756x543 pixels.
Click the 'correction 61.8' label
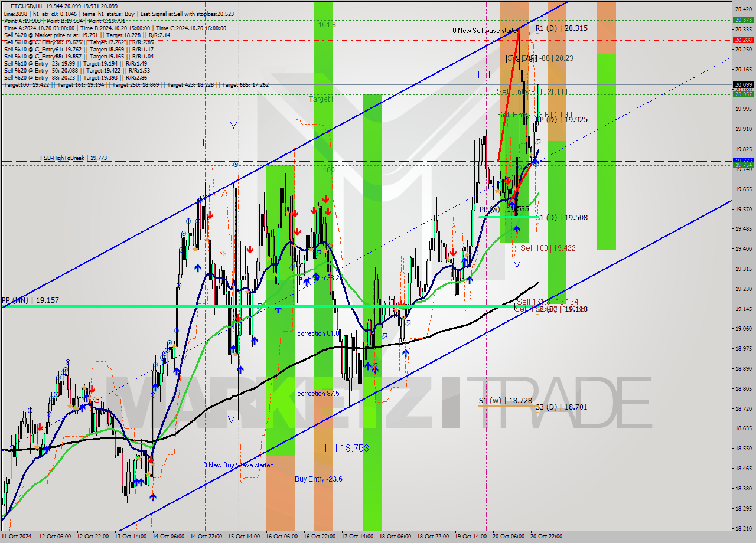[x=318, y=333]
